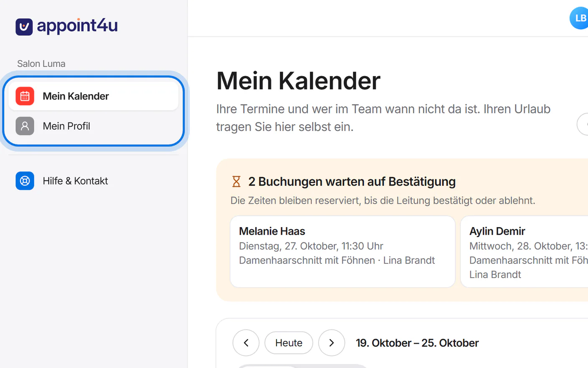Click the appoint4u logo icon

[24, 27]
